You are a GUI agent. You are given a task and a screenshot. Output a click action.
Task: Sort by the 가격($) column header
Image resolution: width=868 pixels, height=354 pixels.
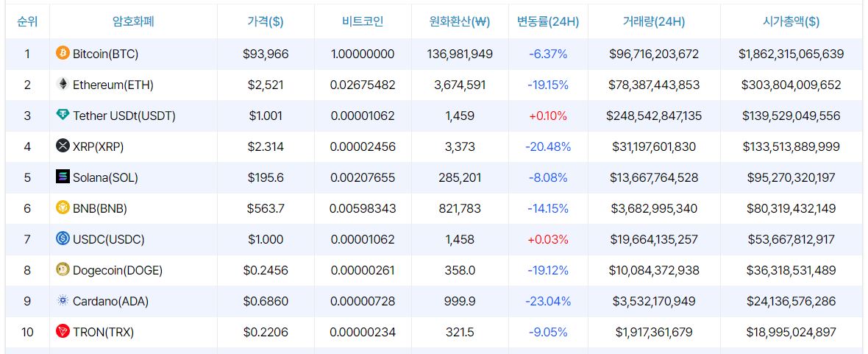click(266, 21)
